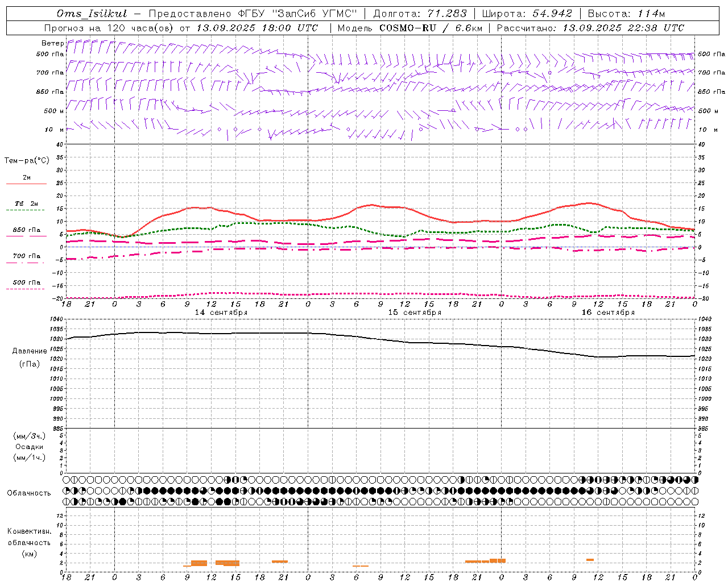Screen dimensions: 728x582
Task: Click the Рассчитано: 13.09.2025 22:38 UTC timestamp
Action: pyautogui.click(x=590, y=28)
